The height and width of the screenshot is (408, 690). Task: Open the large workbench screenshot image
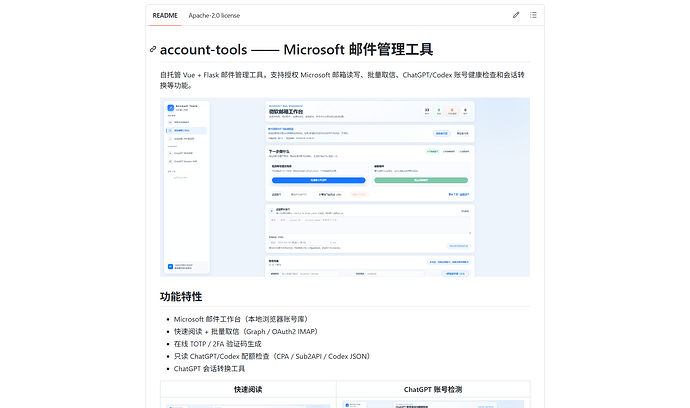click(345, 187)
